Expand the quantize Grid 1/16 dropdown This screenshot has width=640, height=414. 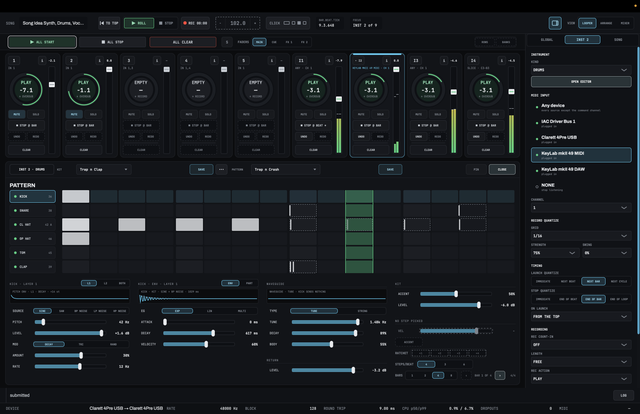[x=581, y=236]
